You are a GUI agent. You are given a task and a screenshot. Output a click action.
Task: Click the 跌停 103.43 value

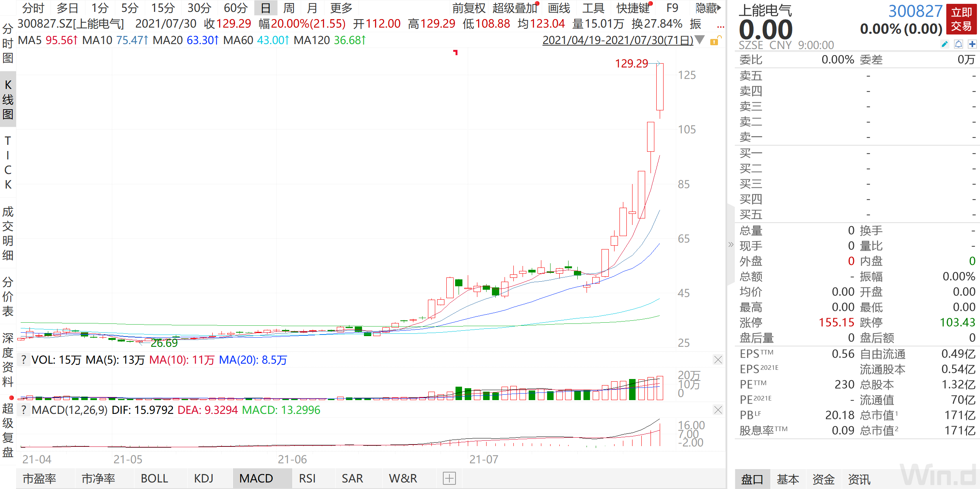[957, 322]
